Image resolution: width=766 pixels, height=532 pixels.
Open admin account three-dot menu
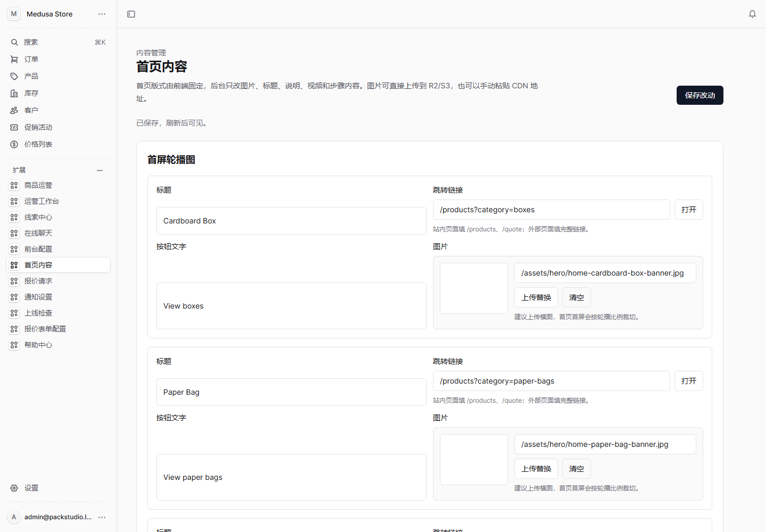[102, 517]
